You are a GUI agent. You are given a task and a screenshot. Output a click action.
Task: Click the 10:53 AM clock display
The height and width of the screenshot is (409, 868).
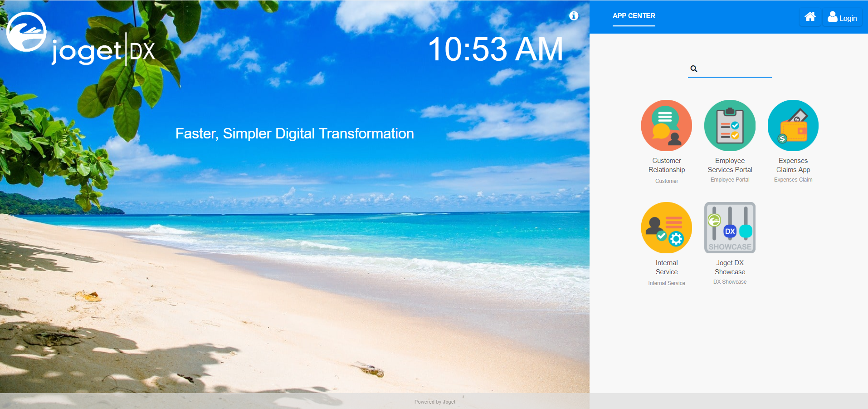point(495,49)
